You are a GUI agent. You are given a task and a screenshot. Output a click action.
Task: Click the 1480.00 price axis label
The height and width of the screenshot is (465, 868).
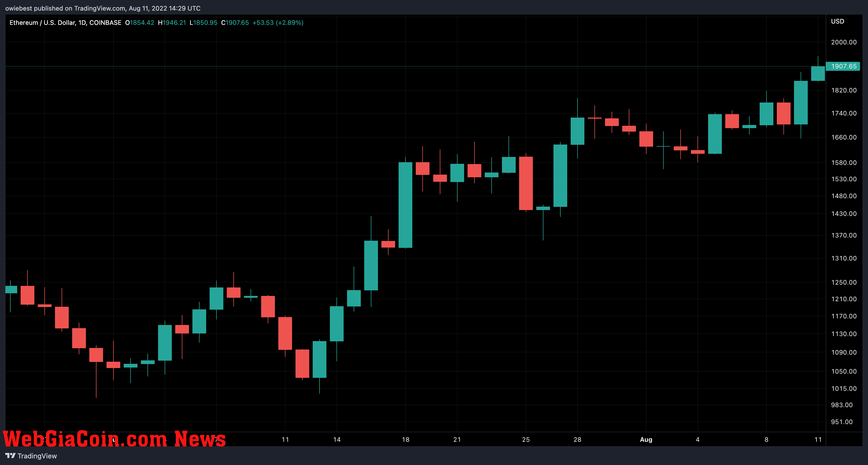pos(844,196)
